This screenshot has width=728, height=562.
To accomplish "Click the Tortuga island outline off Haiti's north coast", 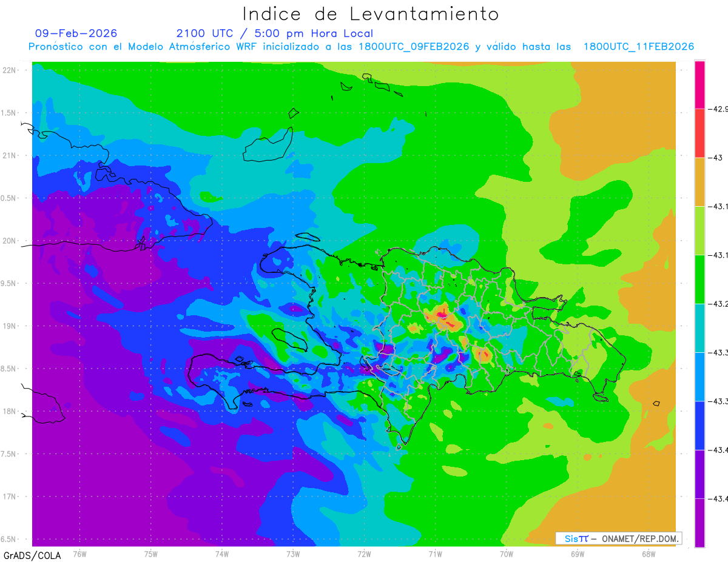I will coord(308,237).
